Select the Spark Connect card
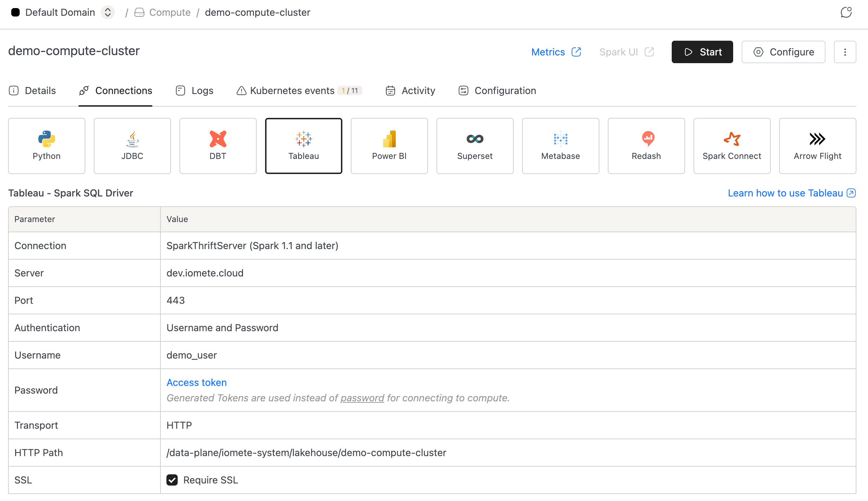Image resolution: width=868 pixels, height=501 pixels. pos(732,146)
